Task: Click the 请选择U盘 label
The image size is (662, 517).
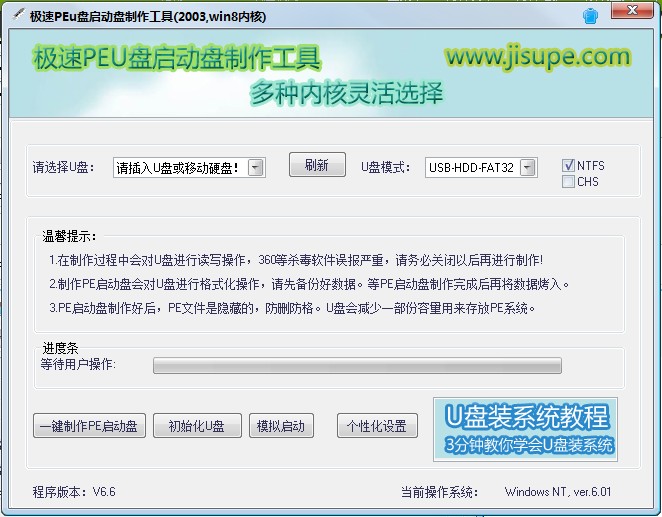Action: [64, 167]
